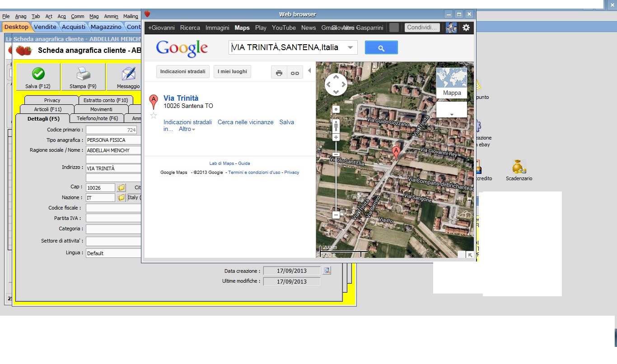
Task: Open the Telefono/note (F6) tab
Action: [x=97, y=118]
